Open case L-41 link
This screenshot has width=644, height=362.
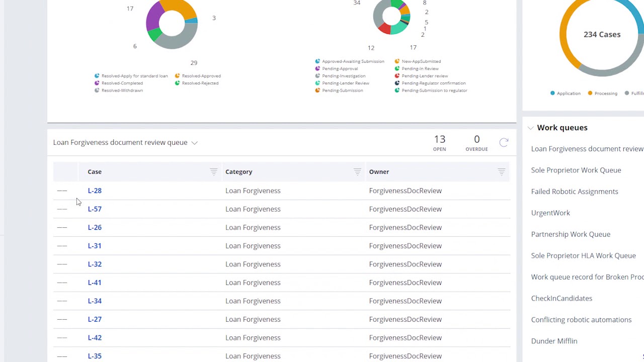tap(95, 283)
